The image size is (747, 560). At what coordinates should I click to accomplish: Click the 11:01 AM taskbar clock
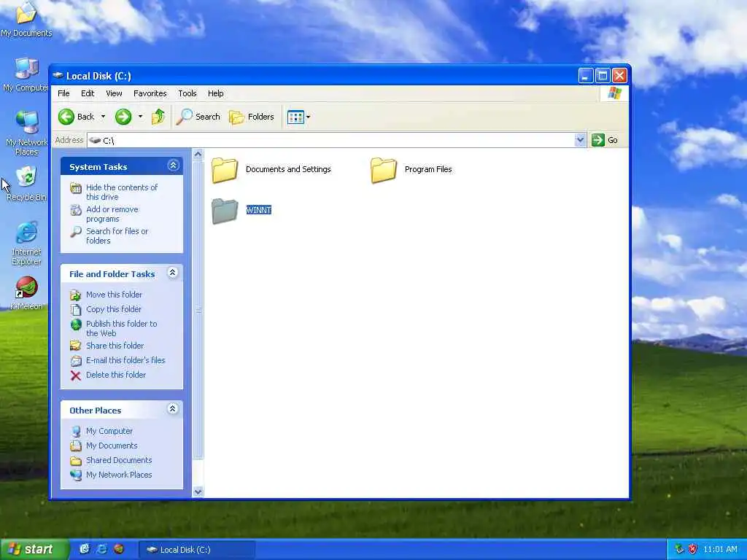[720, 550]
